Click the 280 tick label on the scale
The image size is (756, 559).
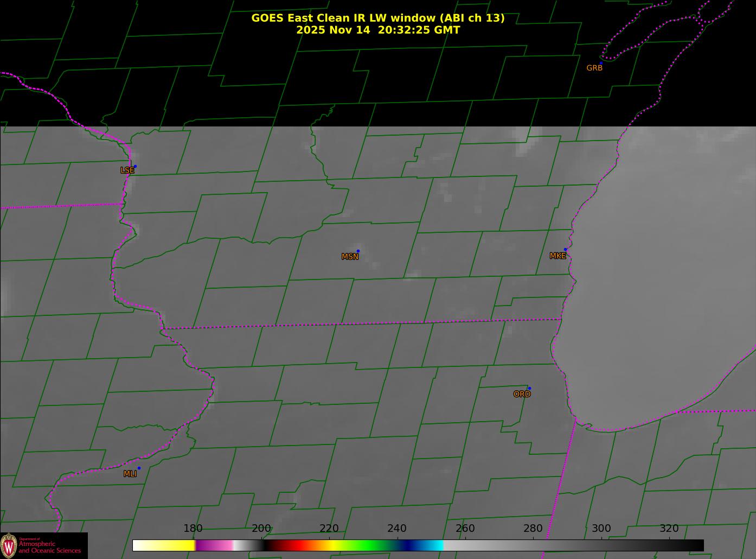(x=533, y=529)
